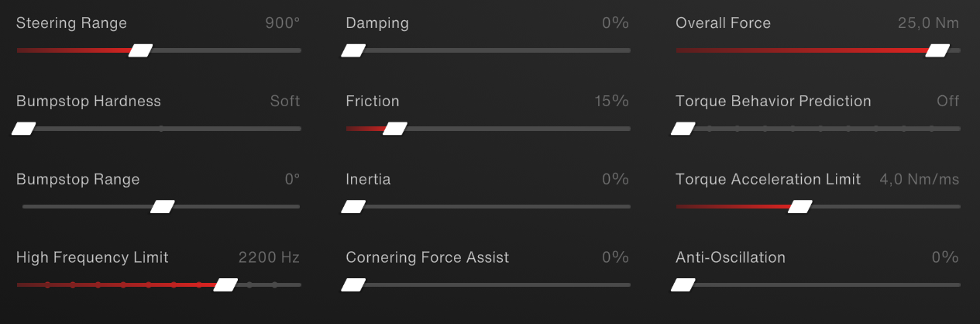
Task: Click the Steering Range slider handle
Action: point(140,50)
